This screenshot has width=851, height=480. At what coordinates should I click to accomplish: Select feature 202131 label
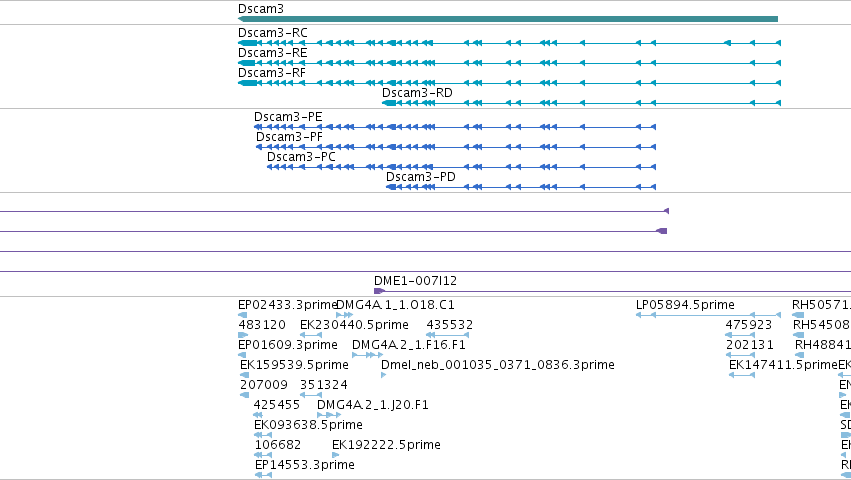coord(750,345)
